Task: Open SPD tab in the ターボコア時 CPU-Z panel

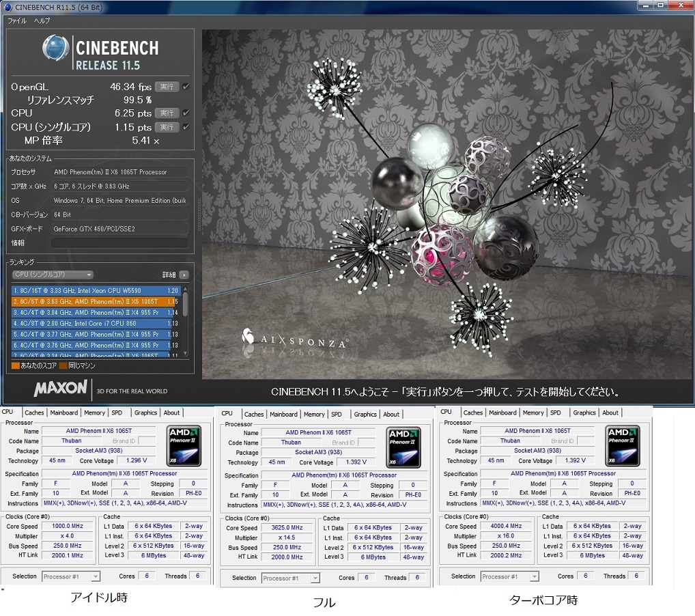Action: click(x=556, y=412)
